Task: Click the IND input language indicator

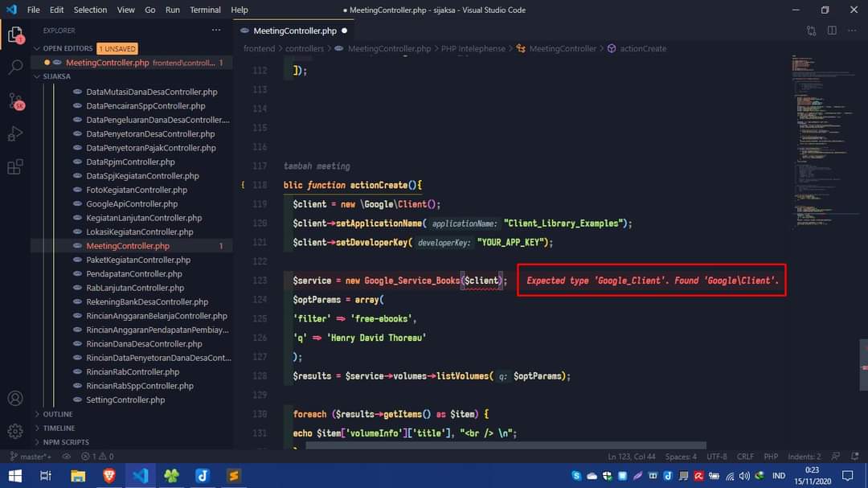Action: [778, 476]
